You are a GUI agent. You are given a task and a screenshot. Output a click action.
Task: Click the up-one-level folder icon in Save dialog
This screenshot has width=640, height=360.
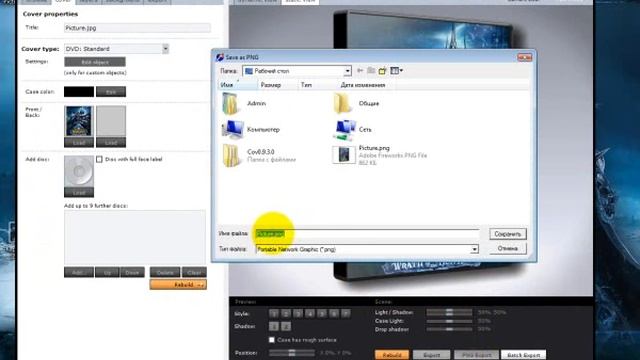tap(371, 71)
